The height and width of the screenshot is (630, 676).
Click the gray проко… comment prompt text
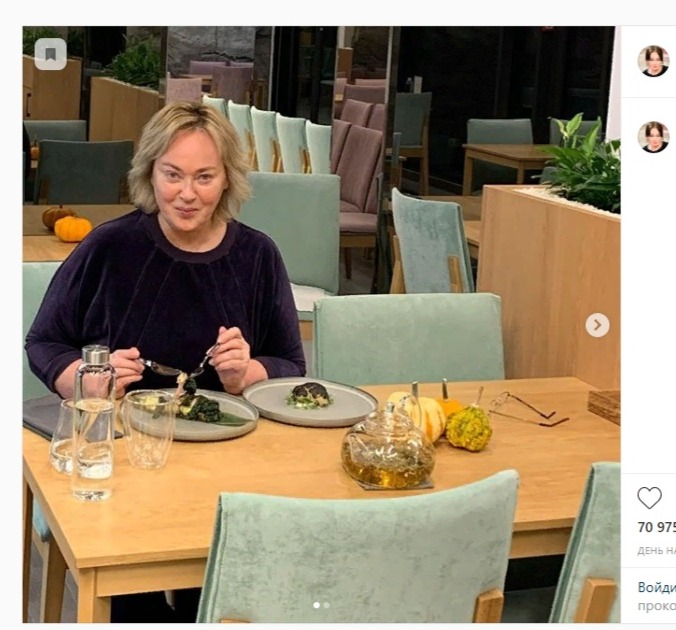(x=657, y=606)
